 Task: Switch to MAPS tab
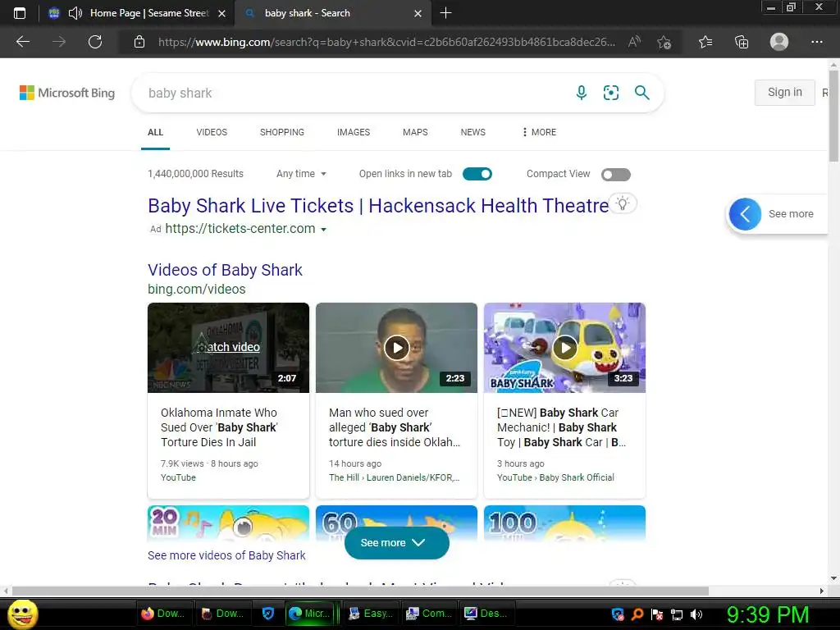[x=415, y=132]
